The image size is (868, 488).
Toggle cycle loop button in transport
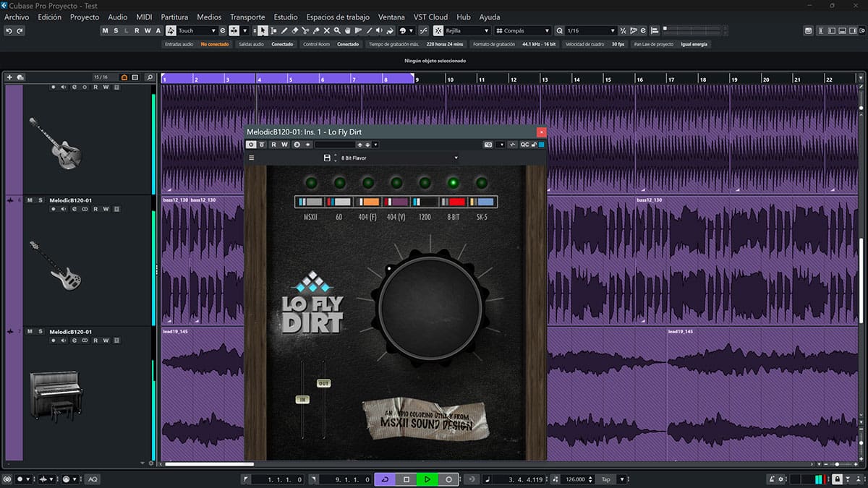(384, 479)
